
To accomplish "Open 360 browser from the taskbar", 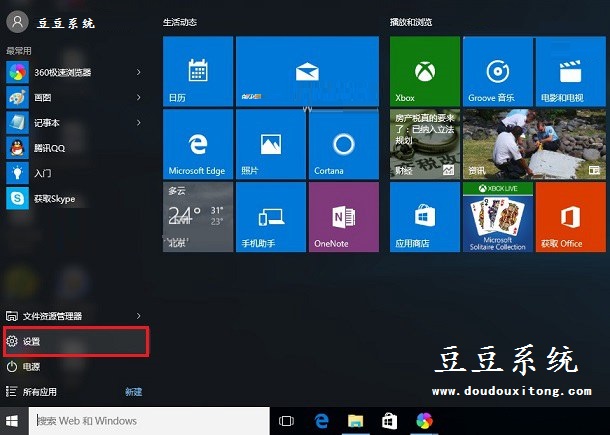I will click(424, 421).
